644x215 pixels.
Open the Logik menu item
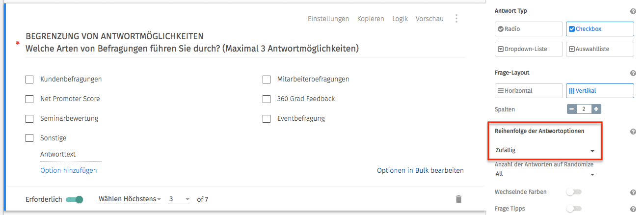point(400,19)
